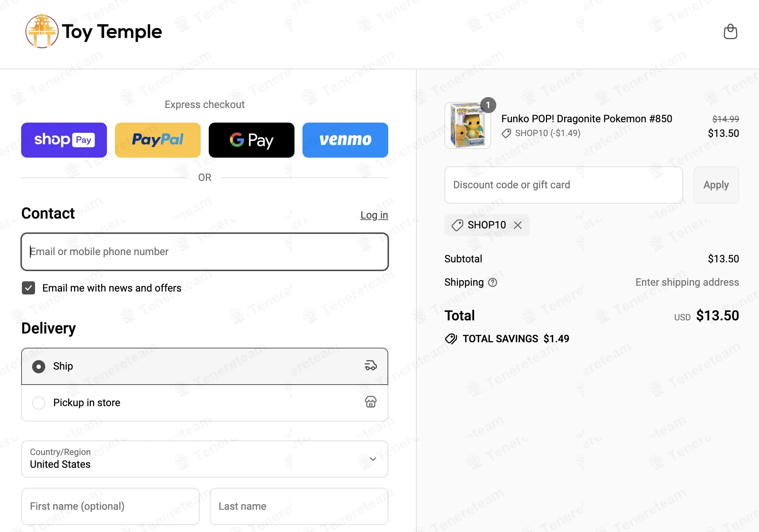Image resolution: width=759 pixels, height=532 pixels.
Task: Click the store pickup icon
Action: coord(371,402)
